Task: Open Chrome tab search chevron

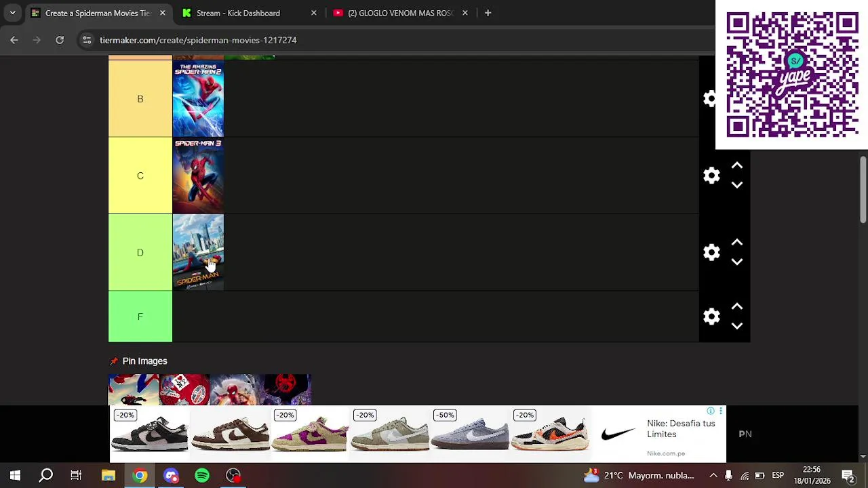Action: [x=12, y=13]
